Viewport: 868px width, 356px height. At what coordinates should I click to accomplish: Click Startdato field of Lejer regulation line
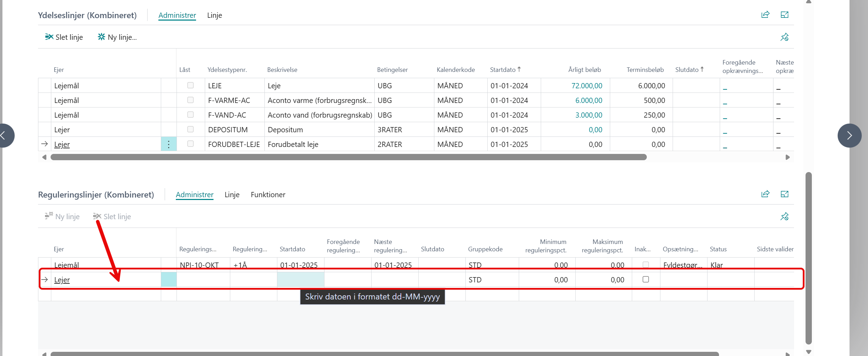[x=300, y=280]
